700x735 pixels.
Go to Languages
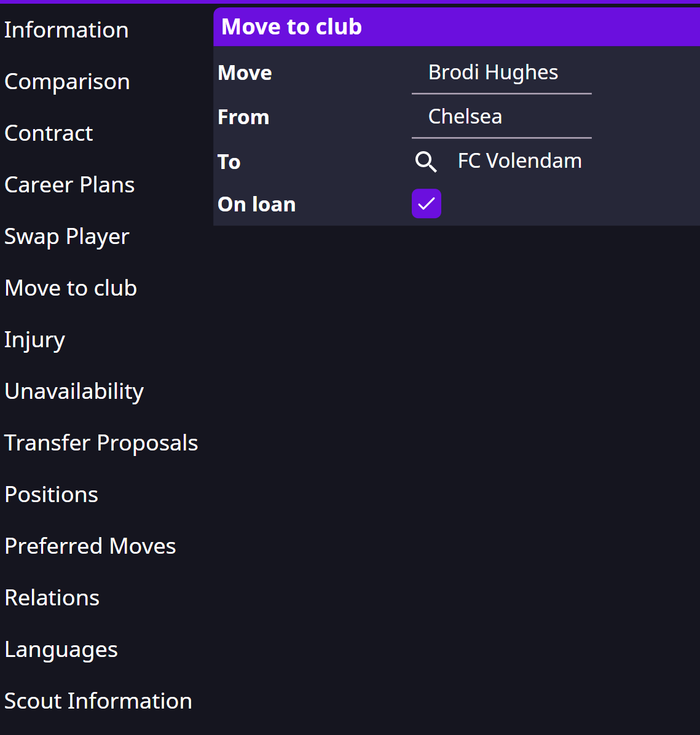[61, 650]
